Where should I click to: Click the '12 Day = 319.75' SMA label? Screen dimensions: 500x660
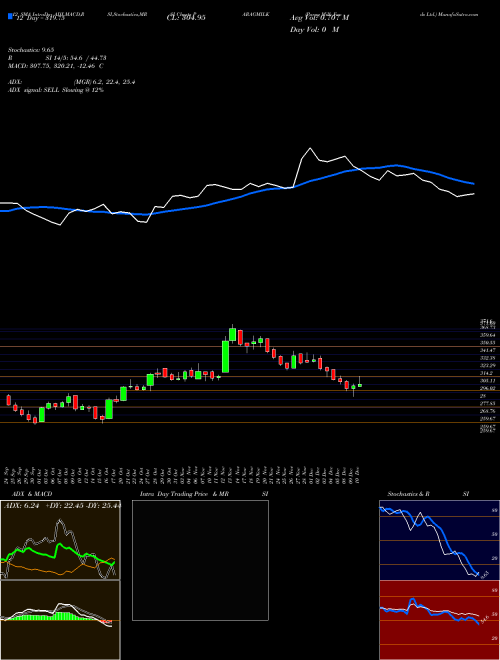[x=39, y=18]
